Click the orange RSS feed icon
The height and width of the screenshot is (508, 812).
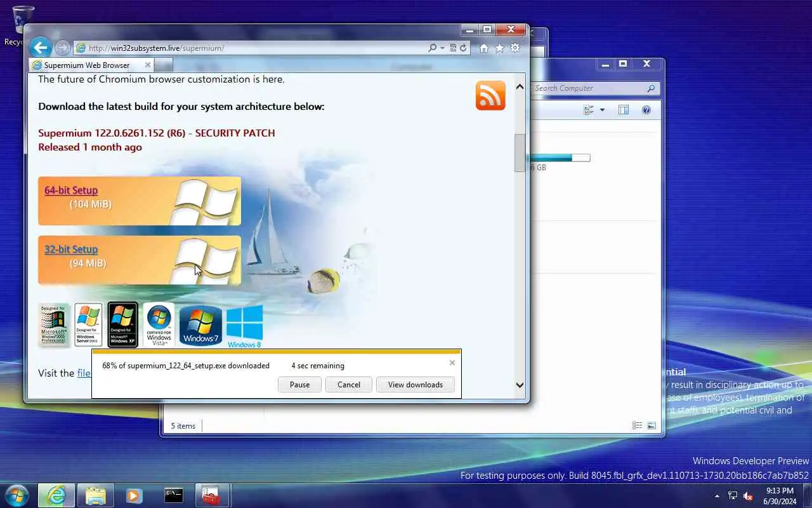(490, 95)
